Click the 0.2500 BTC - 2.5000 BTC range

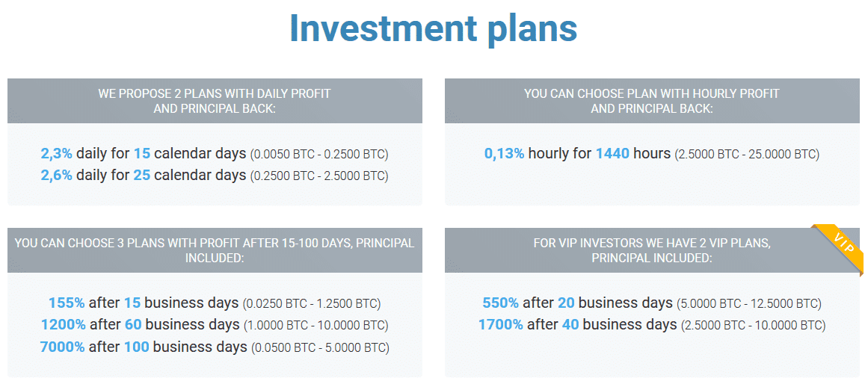tap(319, 176)
